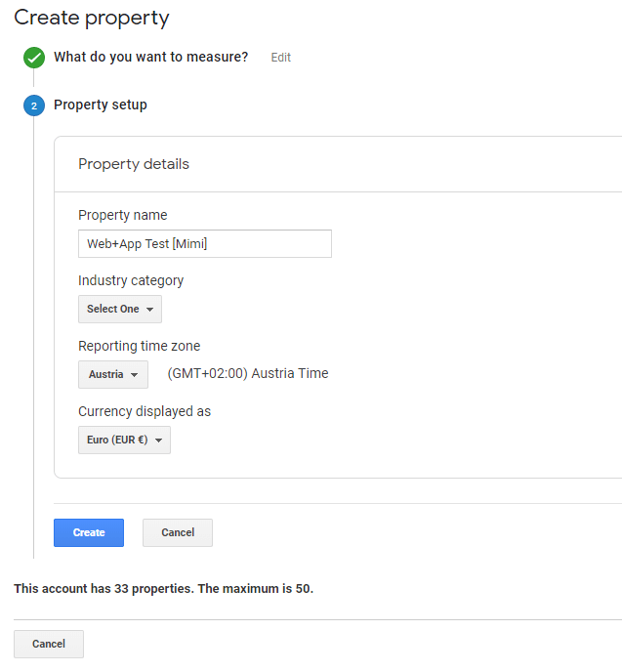
Task: Click the 'Property setup' step heading
Action: coord(101,105)
